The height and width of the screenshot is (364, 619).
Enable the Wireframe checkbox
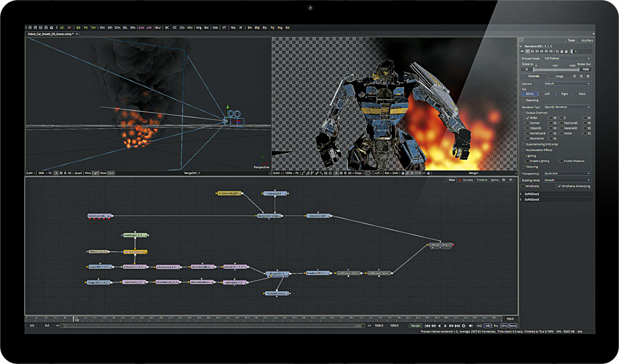(x=525, y=186)
